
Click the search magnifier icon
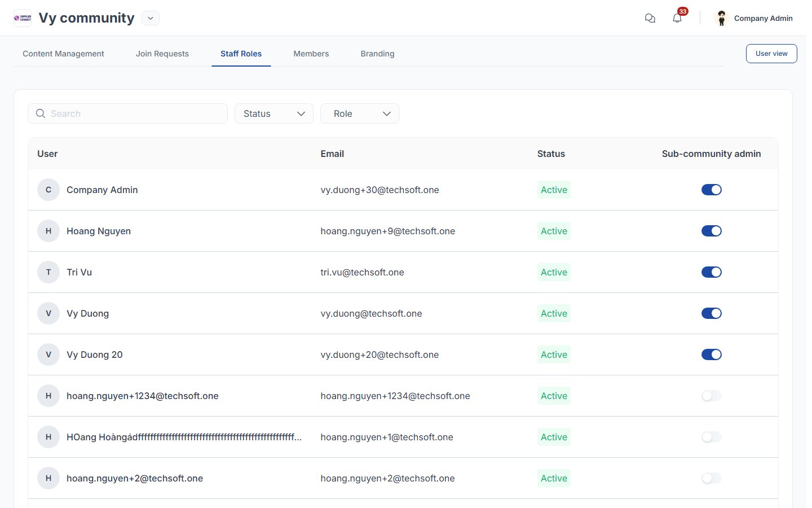(41, 113)
